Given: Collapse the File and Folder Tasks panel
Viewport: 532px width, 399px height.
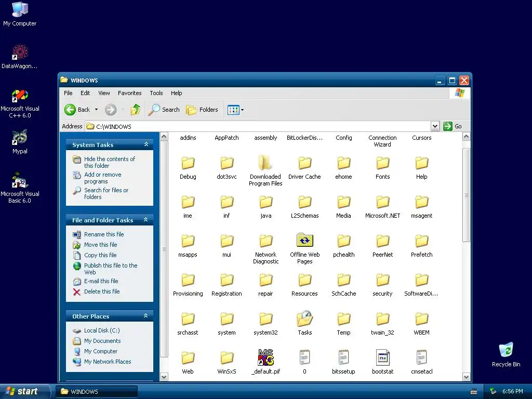Looking at the screenshot, I should (146, 220).
